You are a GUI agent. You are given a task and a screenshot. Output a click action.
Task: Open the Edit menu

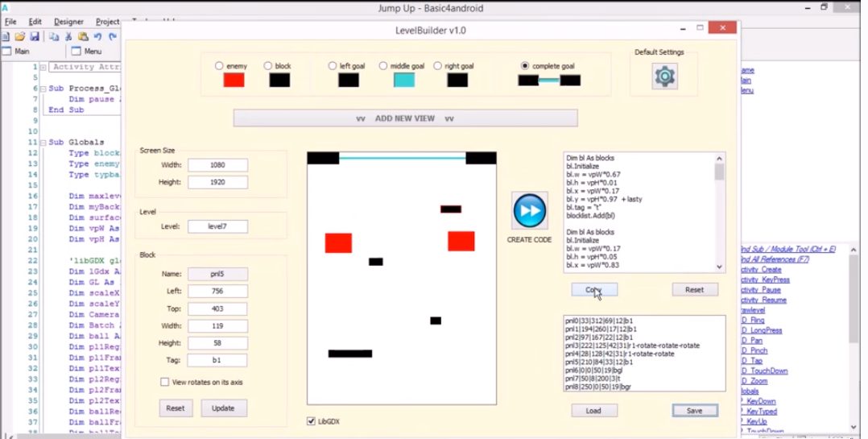tap(35, 22)
